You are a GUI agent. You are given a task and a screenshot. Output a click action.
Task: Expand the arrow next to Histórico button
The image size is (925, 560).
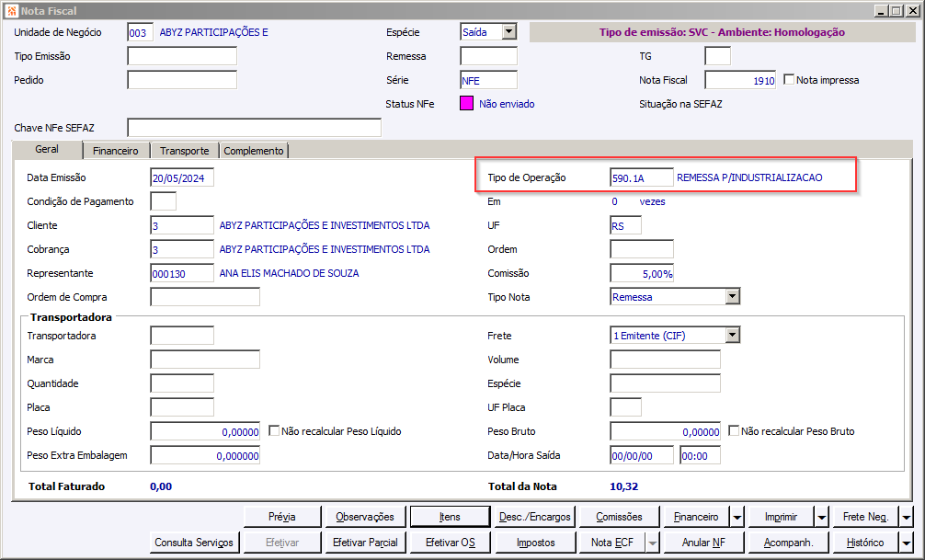(x=906, y=543)
